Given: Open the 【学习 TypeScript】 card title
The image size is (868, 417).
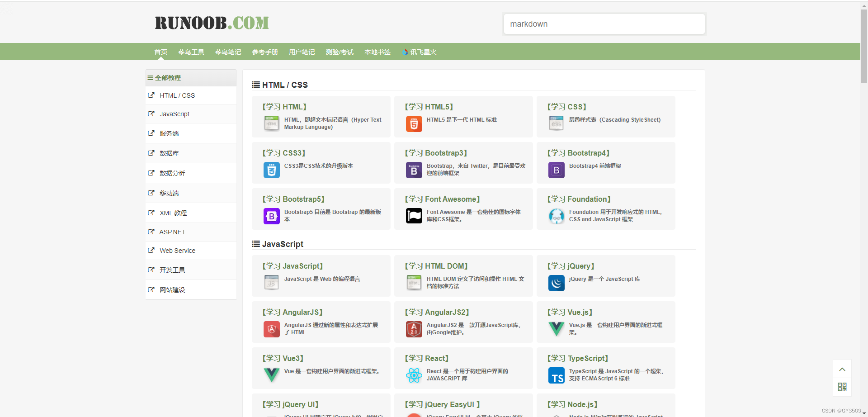Looking at the screenshot, I should pyautogui.click(x=578, y=358).
